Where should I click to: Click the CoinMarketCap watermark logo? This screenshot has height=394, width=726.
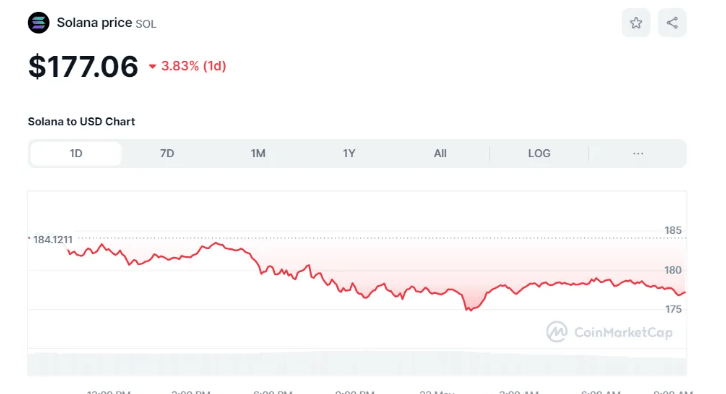[x=609, y=332]
